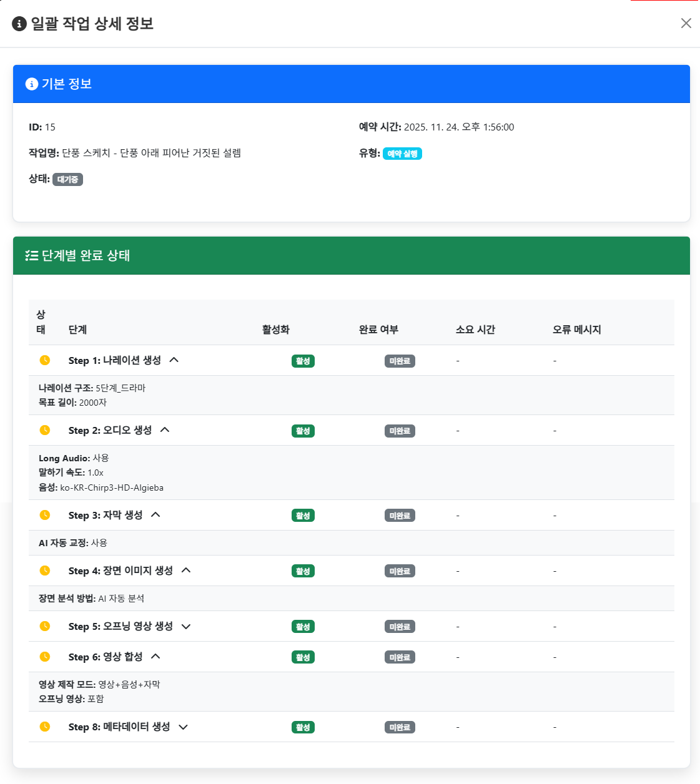
Task: Click the 완료 여부 column header
Action: tap(378, 330)
